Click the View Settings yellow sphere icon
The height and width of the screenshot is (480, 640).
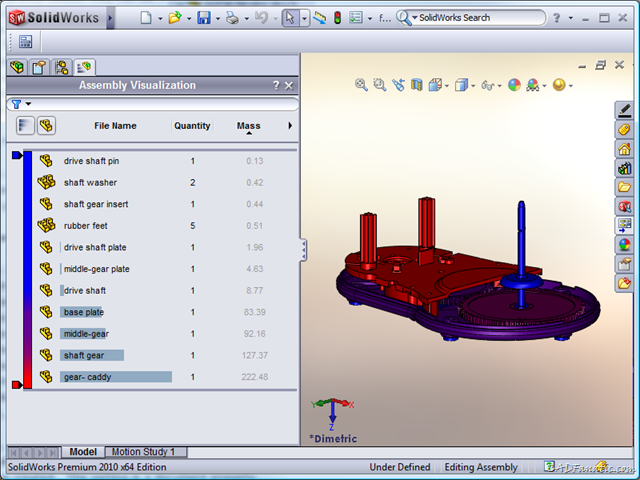point(559,85)
